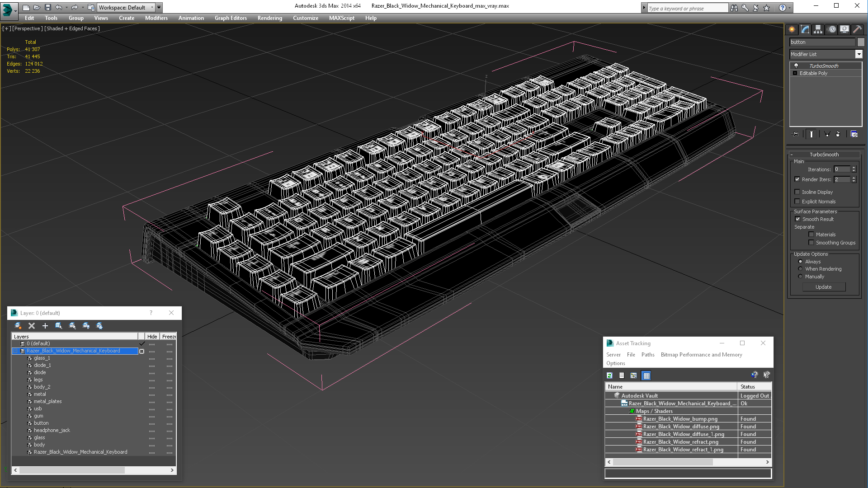868x488 pixels.
Task: Click the Save File floppy icon
Action: tap(47, 7)
